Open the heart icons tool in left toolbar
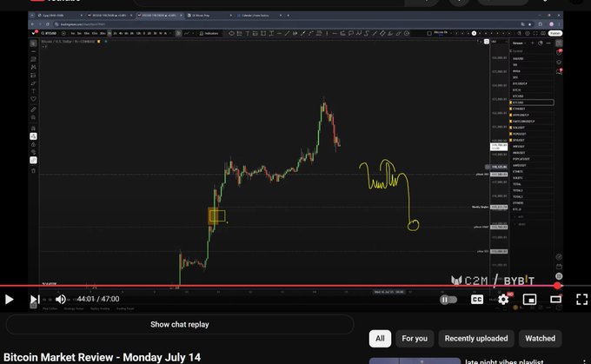 (x=33, y=99)
